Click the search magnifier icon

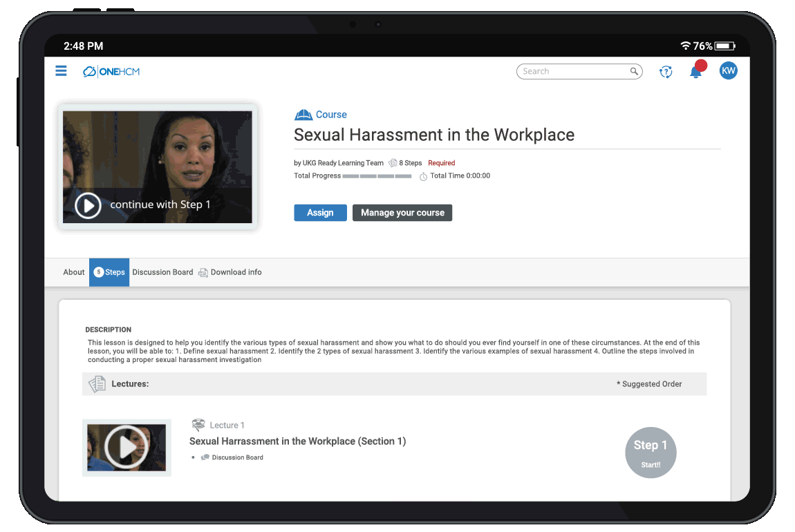point(634,71)
